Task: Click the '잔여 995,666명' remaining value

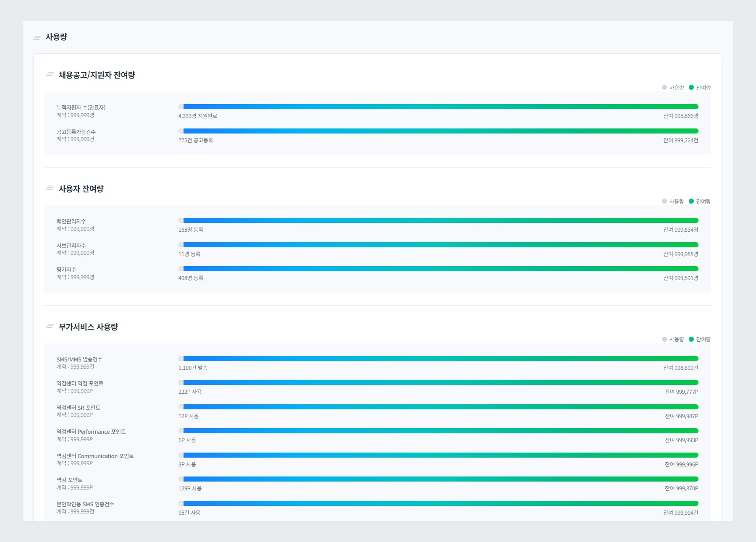Action: point(681,116)
